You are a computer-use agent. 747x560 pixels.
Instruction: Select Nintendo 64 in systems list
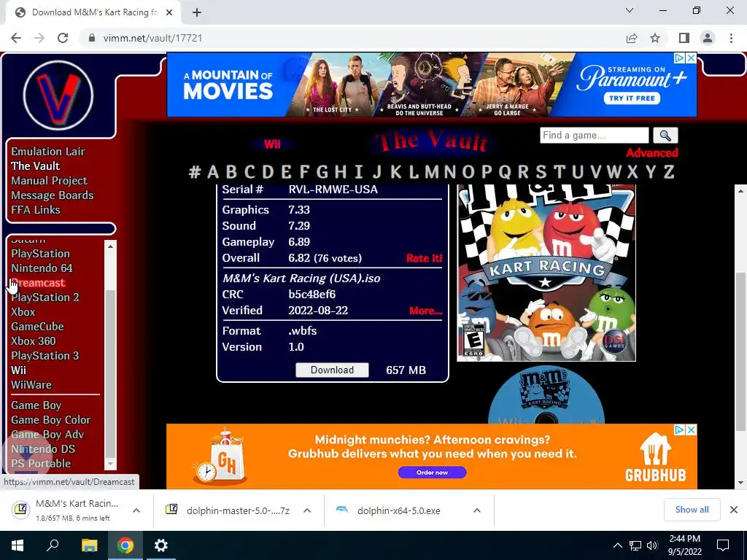coord(42,268)
